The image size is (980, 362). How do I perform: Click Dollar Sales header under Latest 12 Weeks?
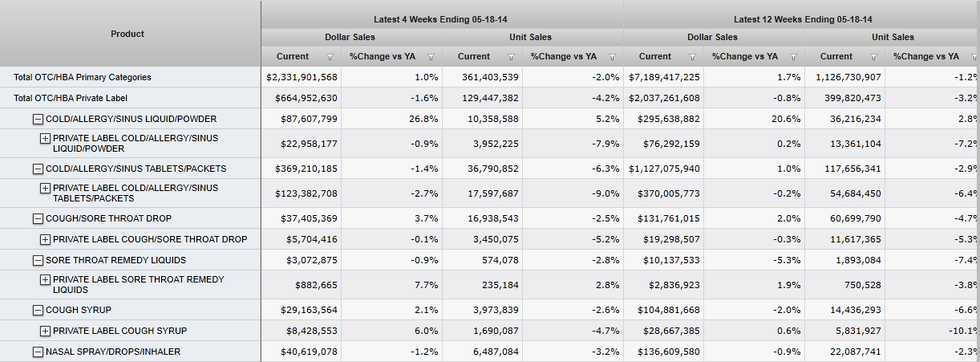click(x=712, y=37)
